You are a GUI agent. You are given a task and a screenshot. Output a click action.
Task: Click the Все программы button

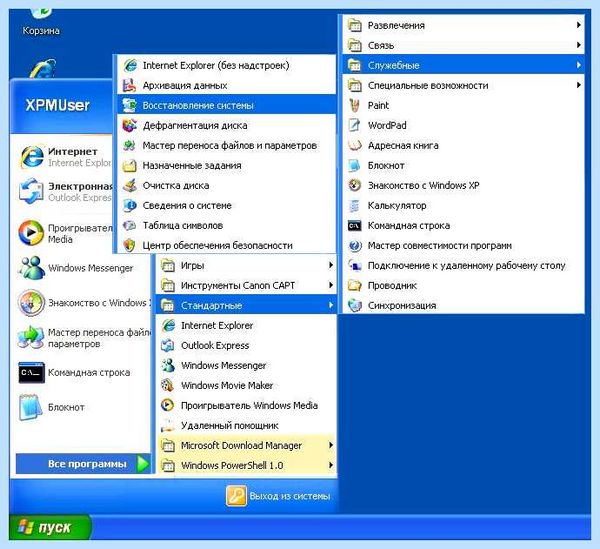click(x=83, y=464)
